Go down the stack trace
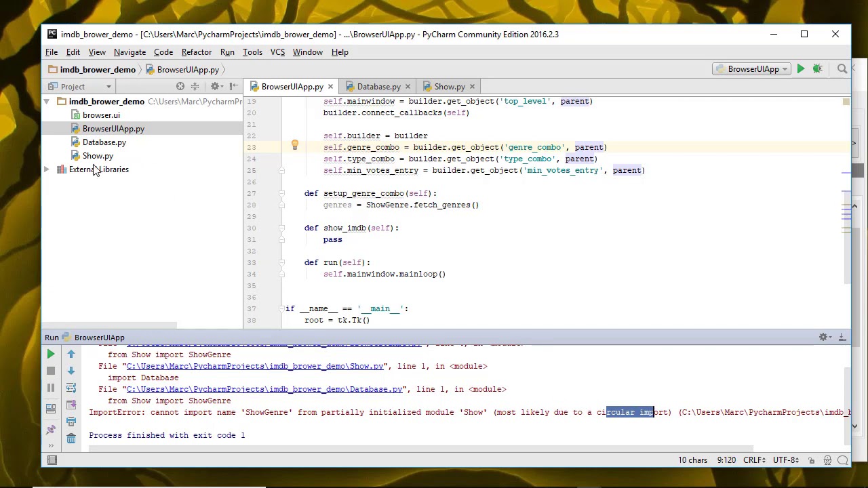The image size is (868, 488). (x=71, y=371)
